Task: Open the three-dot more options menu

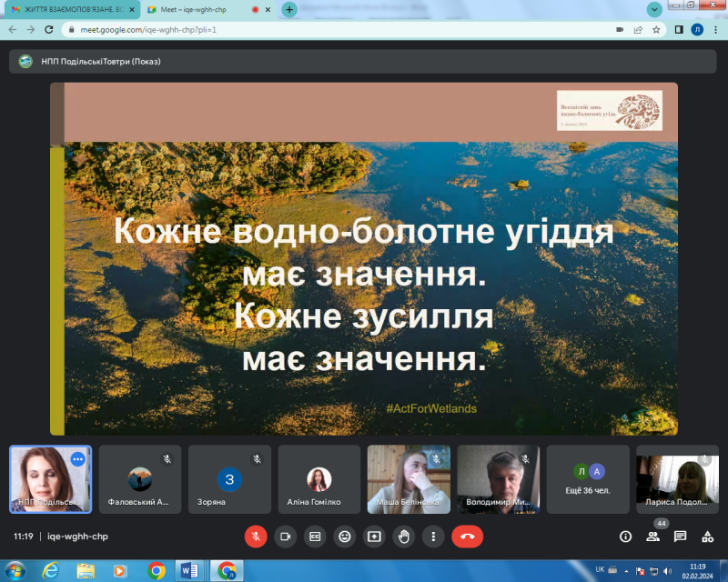Action: pyautogui.click(x=433, y=537)
